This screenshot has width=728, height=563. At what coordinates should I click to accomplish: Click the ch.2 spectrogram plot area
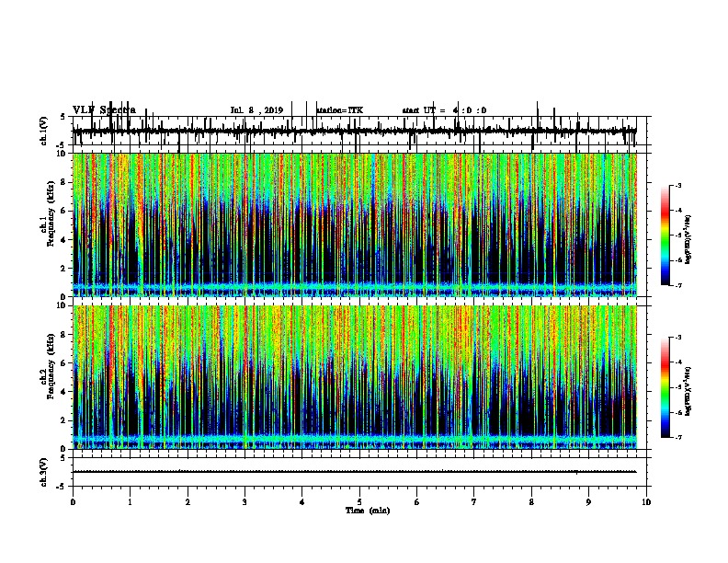(355, 377)
